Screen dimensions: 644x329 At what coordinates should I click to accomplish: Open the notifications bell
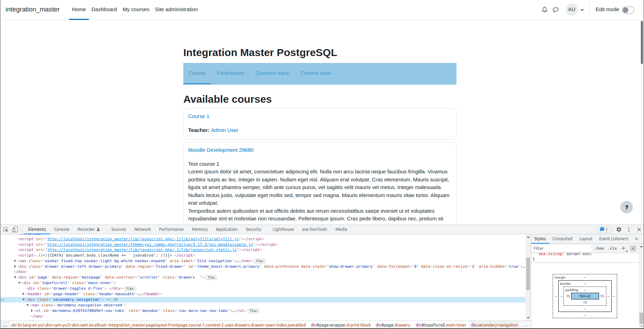coord(544,10)
